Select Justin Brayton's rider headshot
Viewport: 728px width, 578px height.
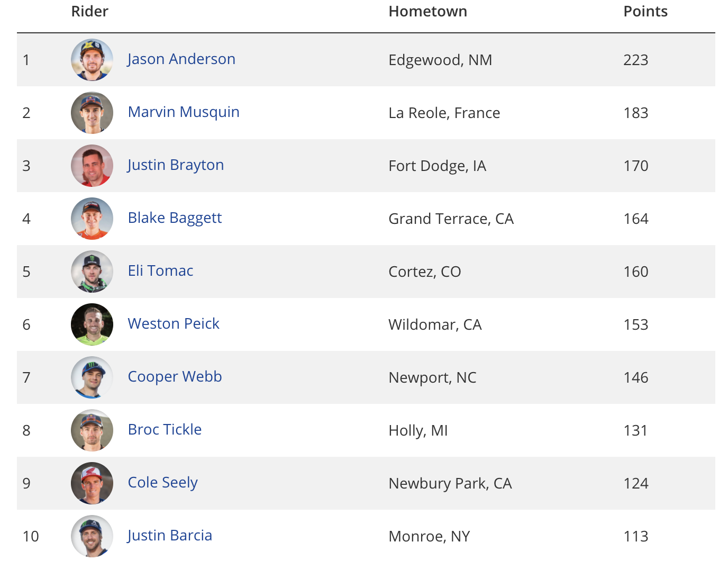coord(92,166)
